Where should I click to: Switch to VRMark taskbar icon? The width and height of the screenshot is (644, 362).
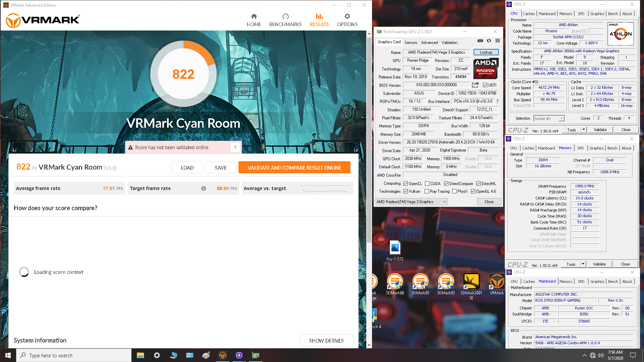(x=222, y=355)
